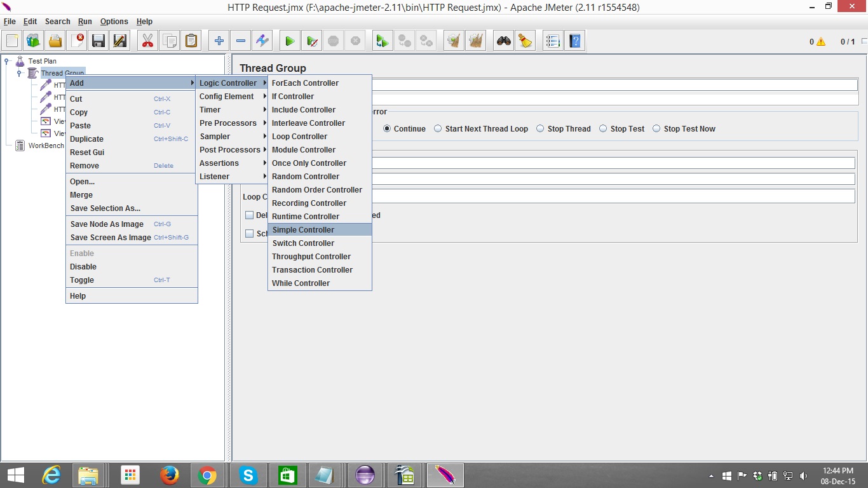
Task: Click the Remote Start All icon
Action: [x=382, y=41]
